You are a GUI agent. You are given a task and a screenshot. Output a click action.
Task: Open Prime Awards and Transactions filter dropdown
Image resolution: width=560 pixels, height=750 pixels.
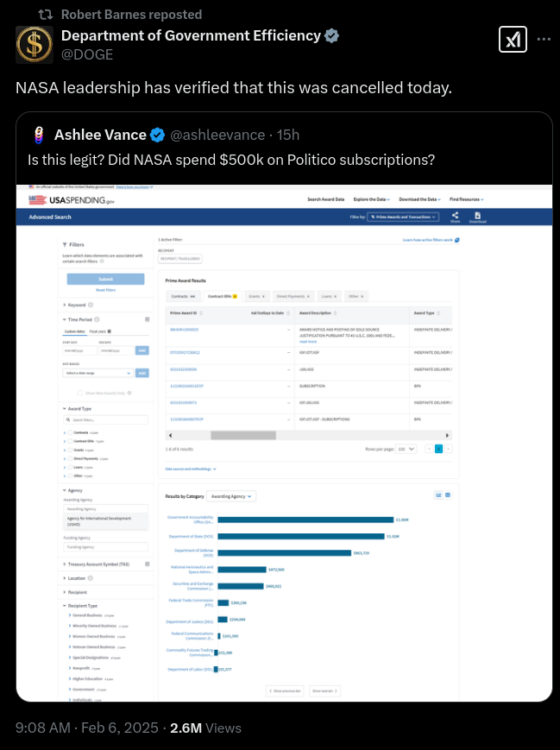[x=403, y=217]
